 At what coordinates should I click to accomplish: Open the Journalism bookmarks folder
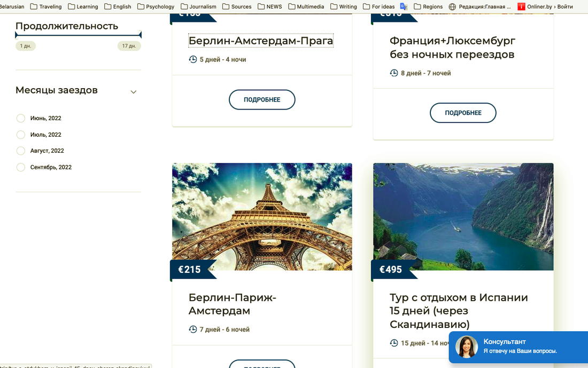click(198, 6)
